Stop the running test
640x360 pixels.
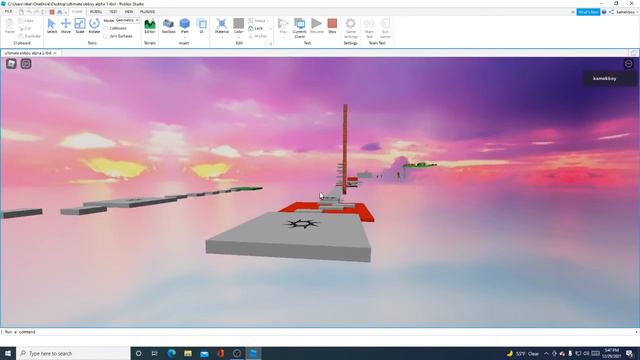(332, 26)
